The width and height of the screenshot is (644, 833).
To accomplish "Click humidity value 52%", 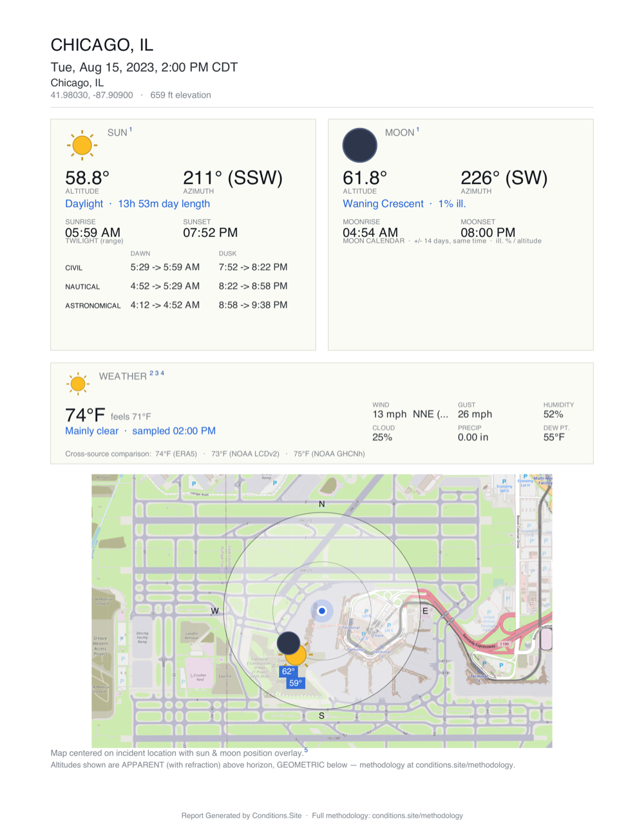I will pos(553,414).
